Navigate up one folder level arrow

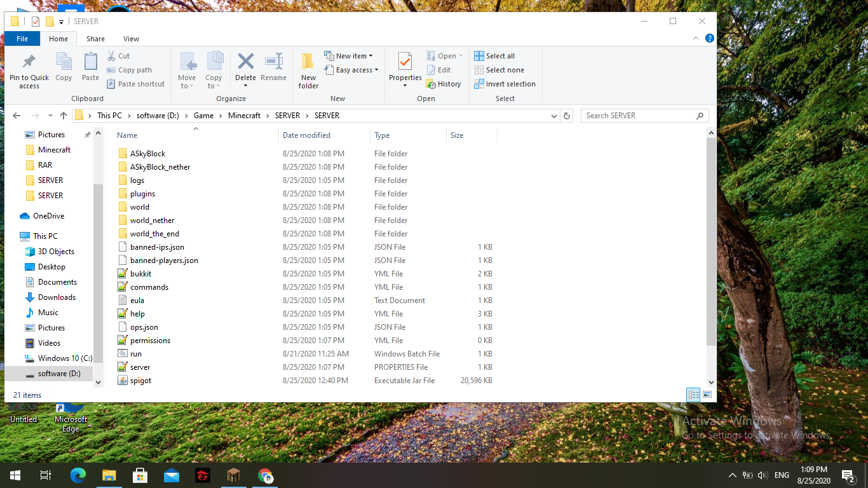point(64,116)
